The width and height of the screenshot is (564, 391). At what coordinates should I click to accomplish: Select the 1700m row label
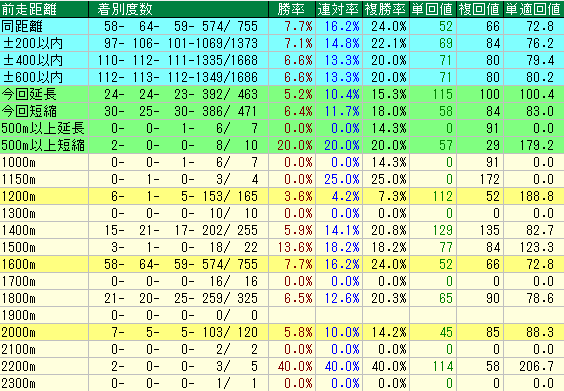pyautogui.click(x=19, y=281)
